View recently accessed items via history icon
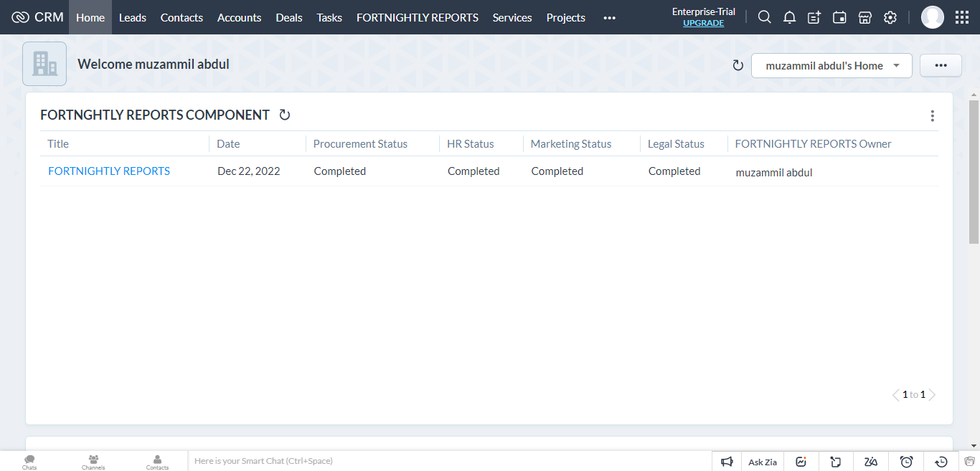980x471 pixels. [x=941, y=461]
